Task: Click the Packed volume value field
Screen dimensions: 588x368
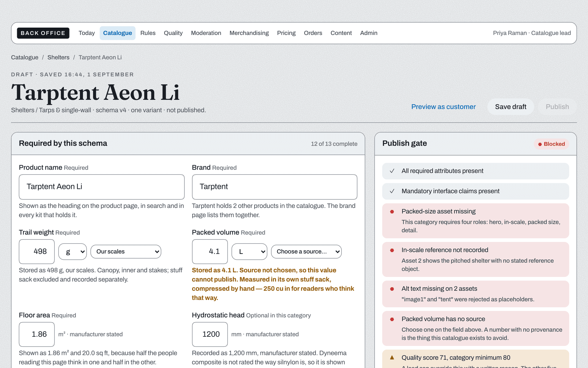Action: (x=210, y=251)
